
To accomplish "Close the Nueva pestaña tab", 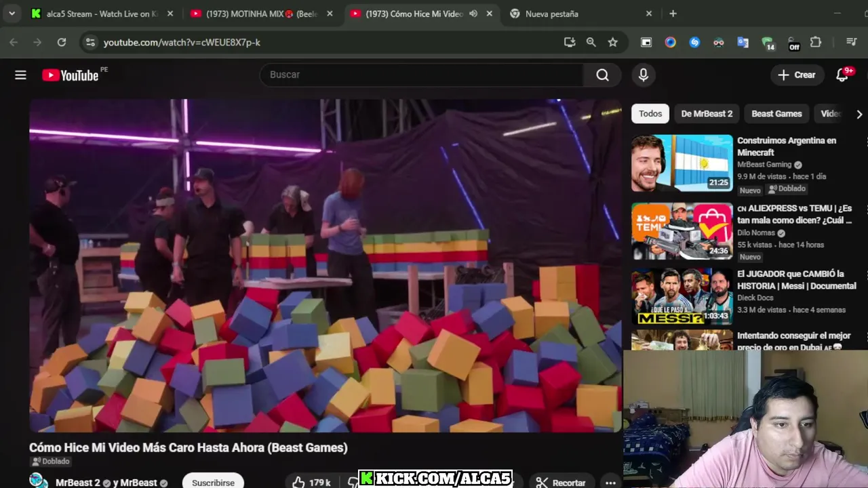I will tap(649, 14).
